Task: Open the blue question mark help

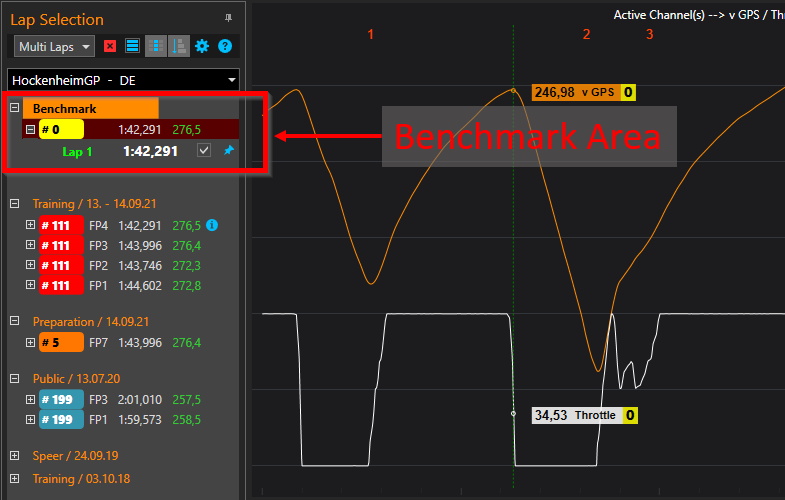Action: pyautogui.click(x=225, y=46)
